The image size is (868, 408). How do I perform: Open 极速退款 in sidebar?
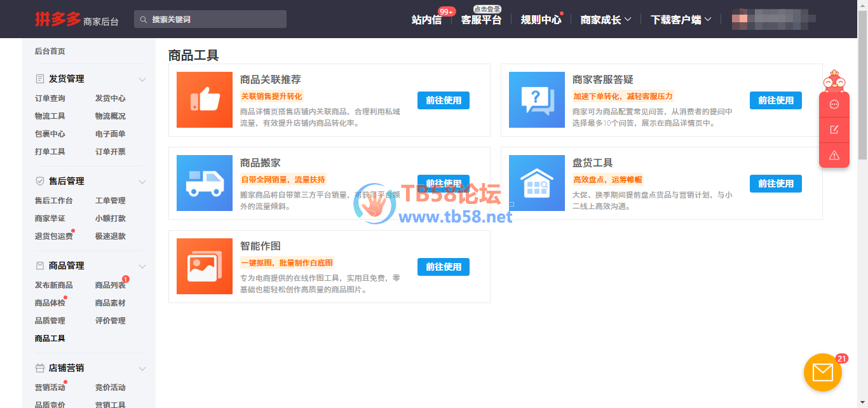[x=111, y=236]
